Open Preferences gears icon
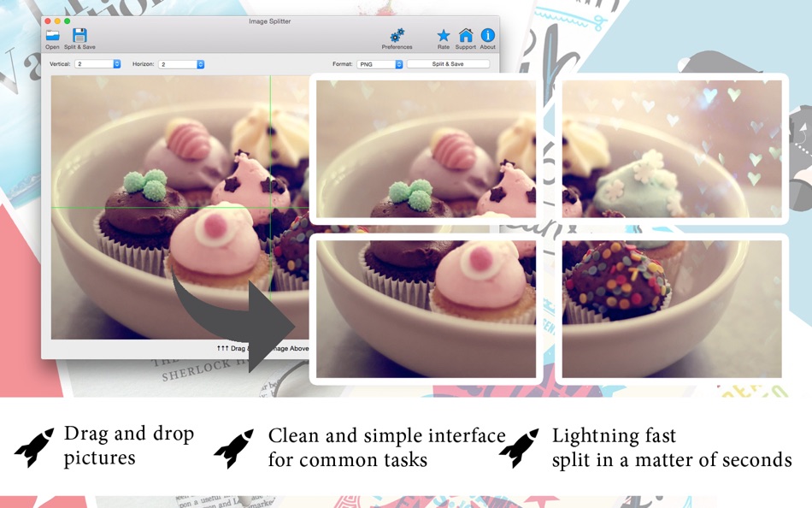The height and width of the screenshot is (508, 812). pyautogui.click(x=397, y=36)
